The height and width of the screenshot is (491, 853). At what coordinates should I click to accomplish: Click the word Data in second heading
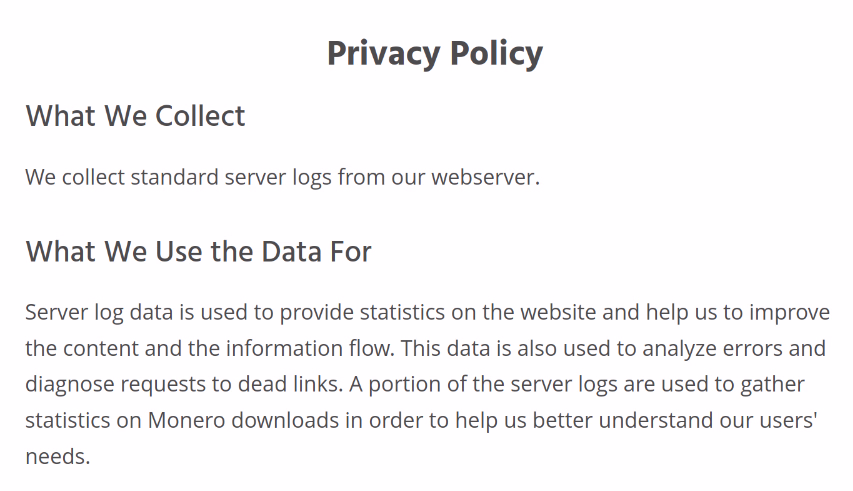pyautogui.click(x=286, y=252)
